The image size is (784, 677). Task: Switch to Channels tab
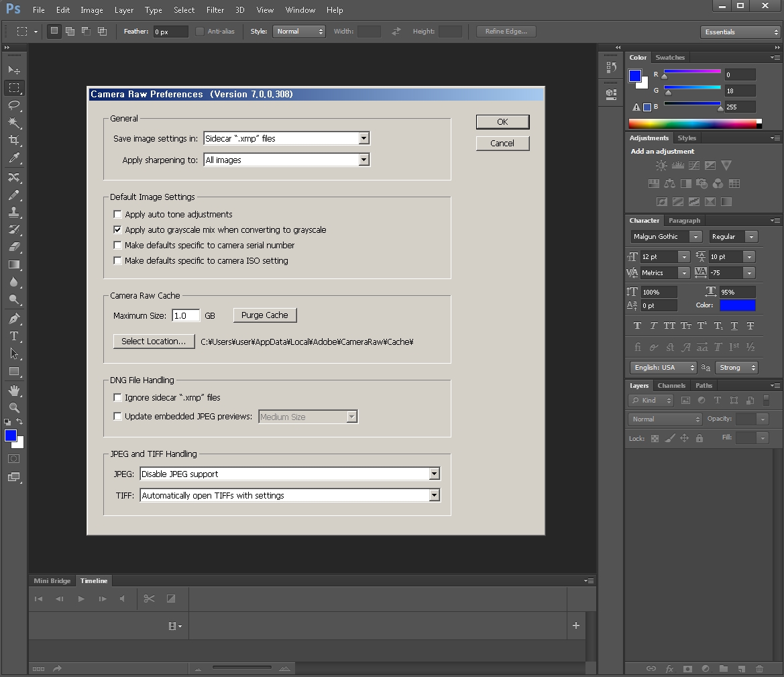(671, 385)
